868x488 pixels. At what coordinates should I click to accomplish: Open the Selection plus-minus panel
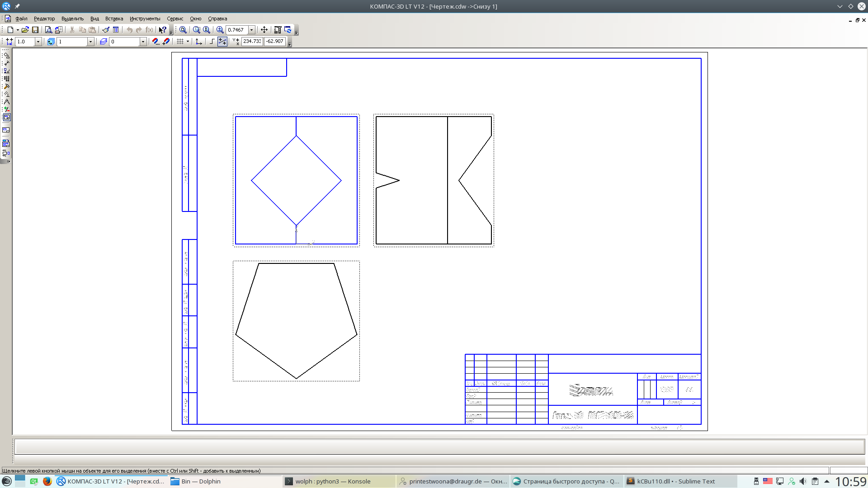(x=6, y=109)
